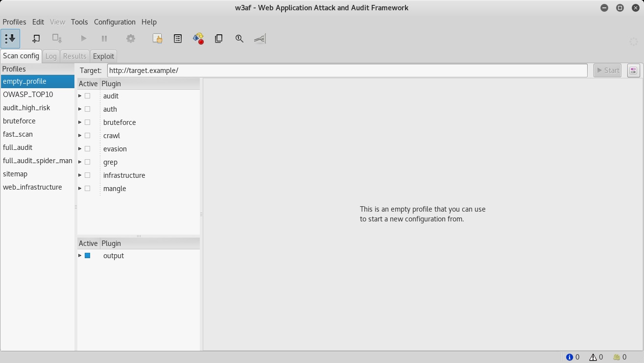
Task: Click the lower Active column header above output
Action: coord(88,243)
